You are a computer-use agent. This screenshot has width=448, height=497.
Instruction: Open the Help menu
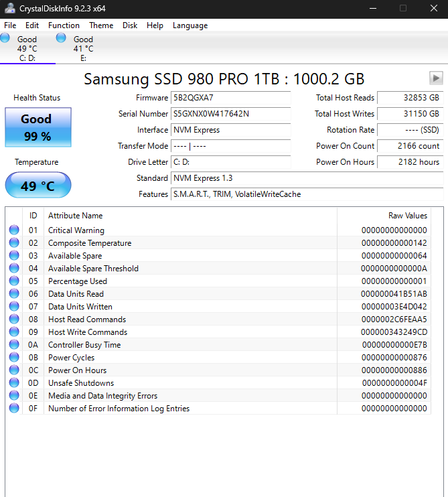(155, 25)
